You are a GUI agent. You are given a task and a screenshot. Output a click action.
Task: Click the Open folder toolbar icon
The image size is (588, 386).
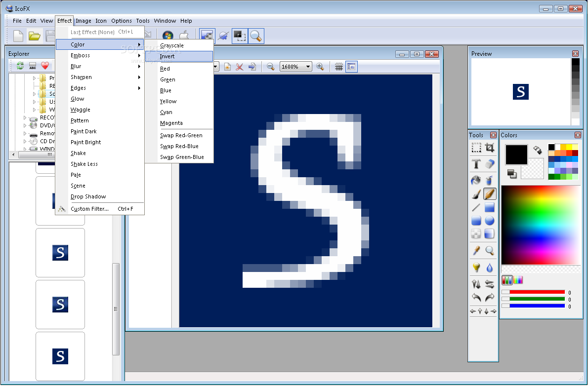[35, 36]
